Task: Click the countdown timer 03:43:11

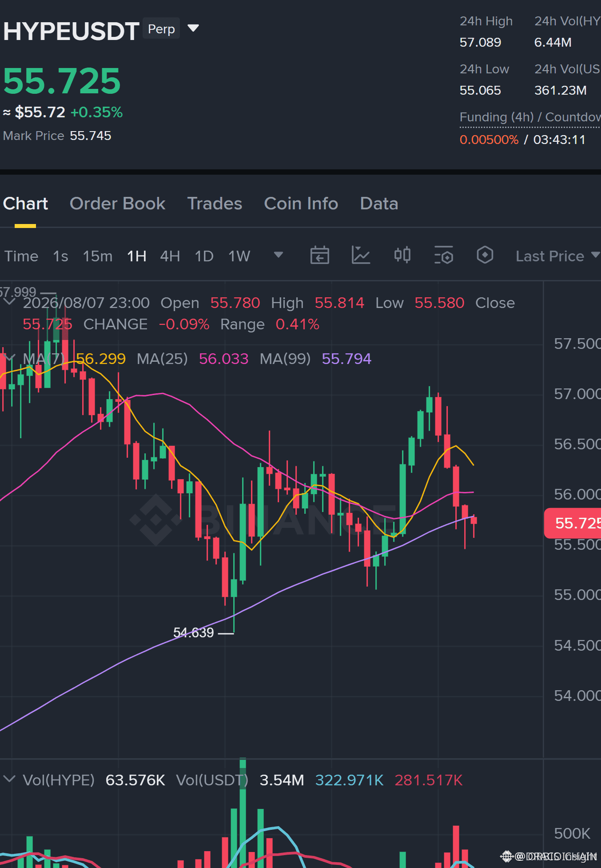Action: click(x=560, y=140)
